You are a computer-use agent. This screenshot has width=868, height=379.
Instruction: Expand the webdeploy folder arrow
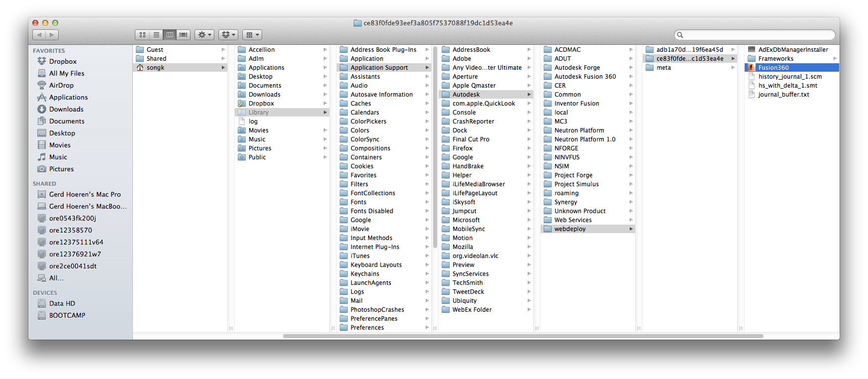pos(631,229)
